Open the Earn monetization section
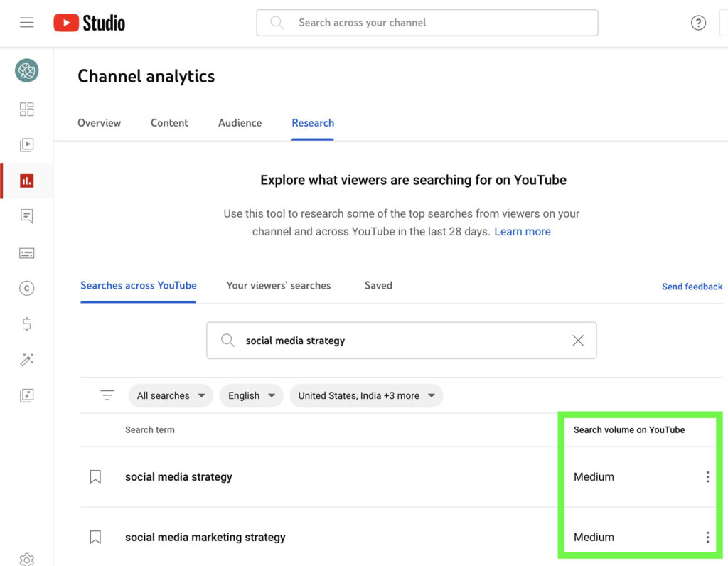Image resolution: width=728 pixels, height=566 pixels. coord(26,324)
